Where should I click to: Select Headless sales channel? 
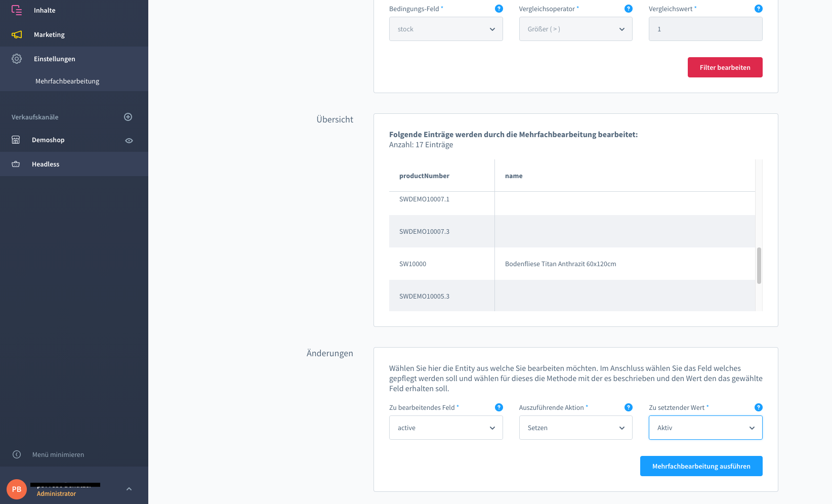(x=46, y=164)
